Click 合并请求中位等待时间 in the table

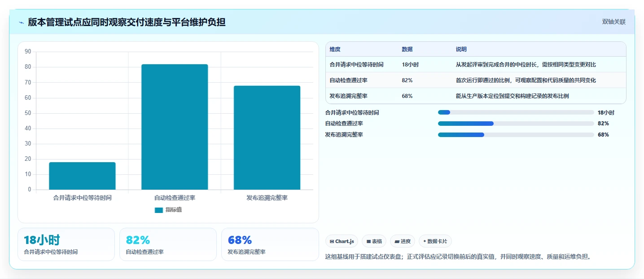pyautogui.click(x=356, y=65)
